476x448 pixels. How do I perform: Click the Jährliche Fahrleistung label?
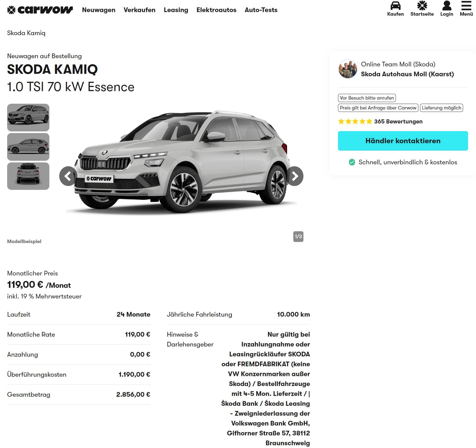click(x=199, y=314)
